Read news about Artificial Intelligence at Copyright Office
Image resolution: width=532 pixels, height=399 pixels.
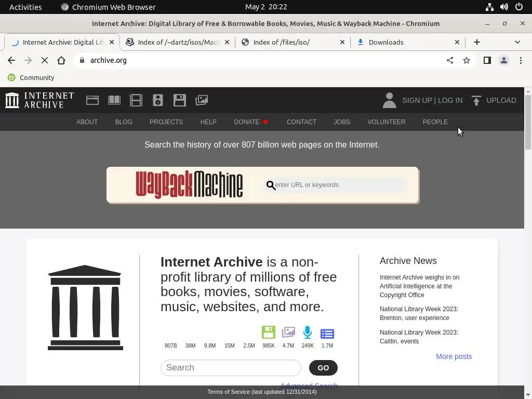click(x=420, y=286)
